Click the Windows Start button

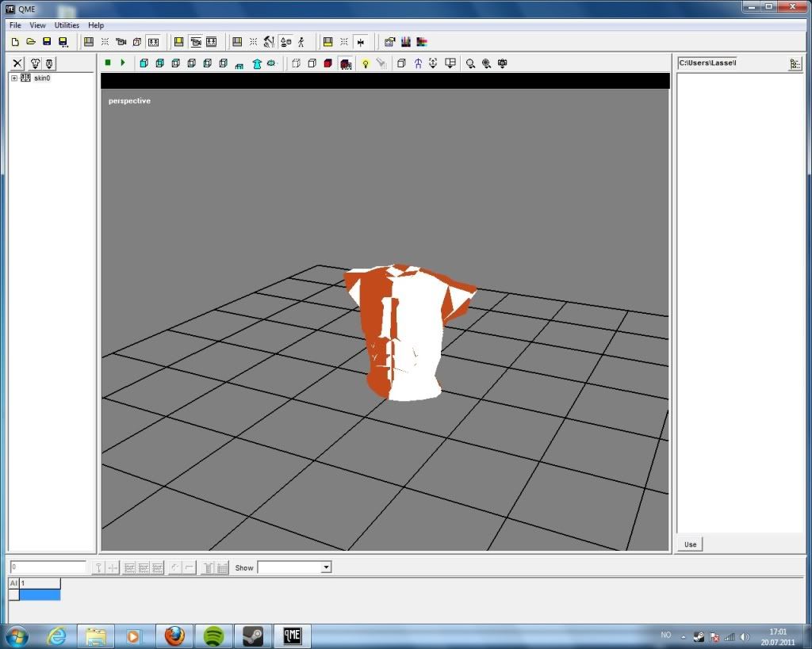pos(17,636)
